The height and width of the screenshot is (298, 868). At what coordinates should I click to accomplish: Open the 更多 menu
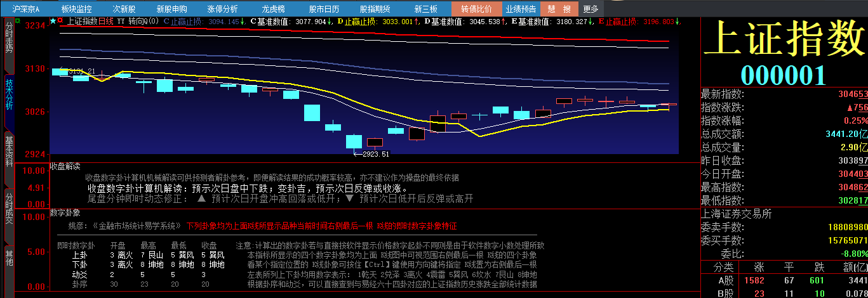[x=591, y=9]
